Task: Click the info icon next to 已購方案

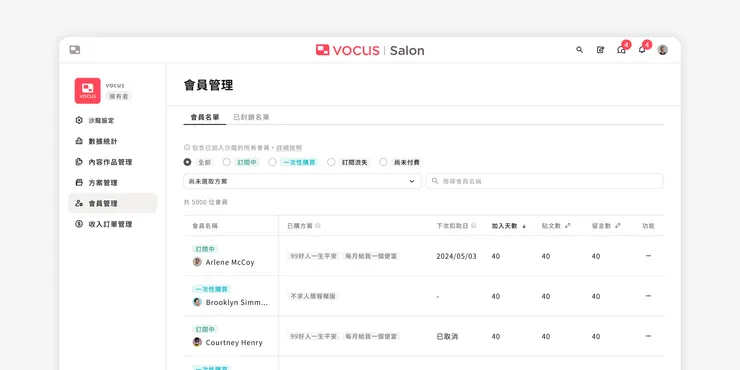Action: 318,226
